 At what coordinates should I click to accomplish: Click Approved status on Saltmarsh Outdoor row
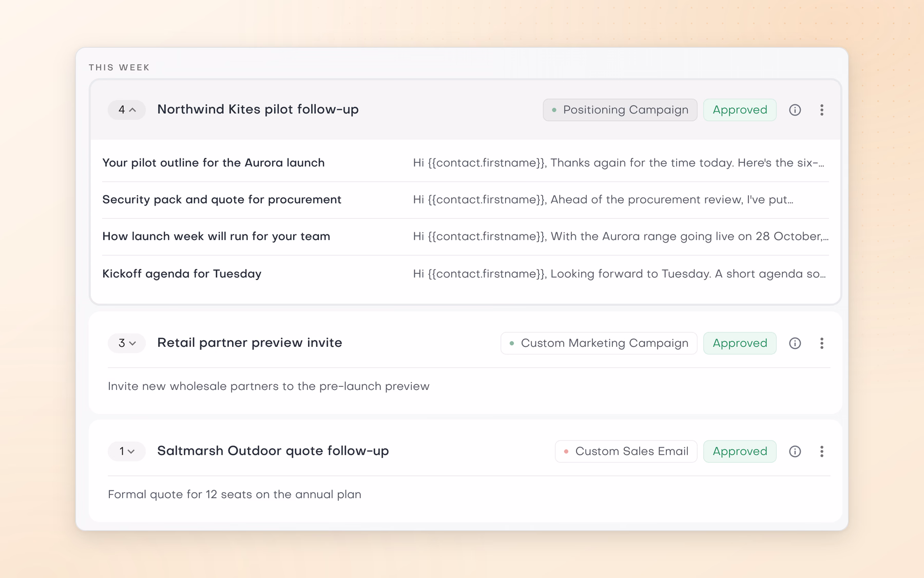point(740,451)
